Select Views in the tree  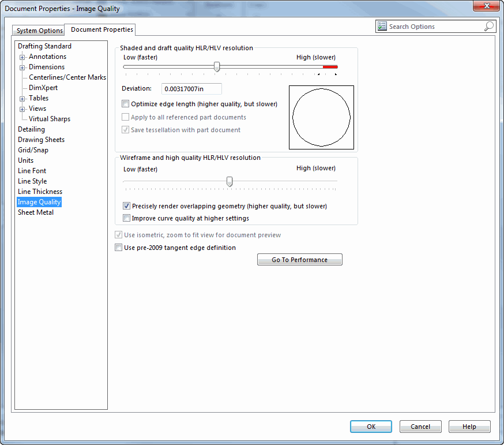click(37, 109)
